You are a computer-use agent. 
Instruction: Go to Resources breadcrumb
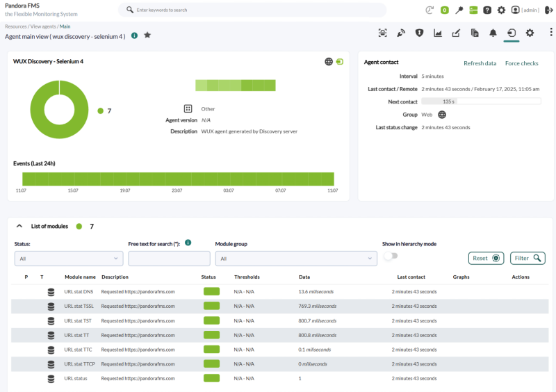pyautogui.click(x=15, y=26)
